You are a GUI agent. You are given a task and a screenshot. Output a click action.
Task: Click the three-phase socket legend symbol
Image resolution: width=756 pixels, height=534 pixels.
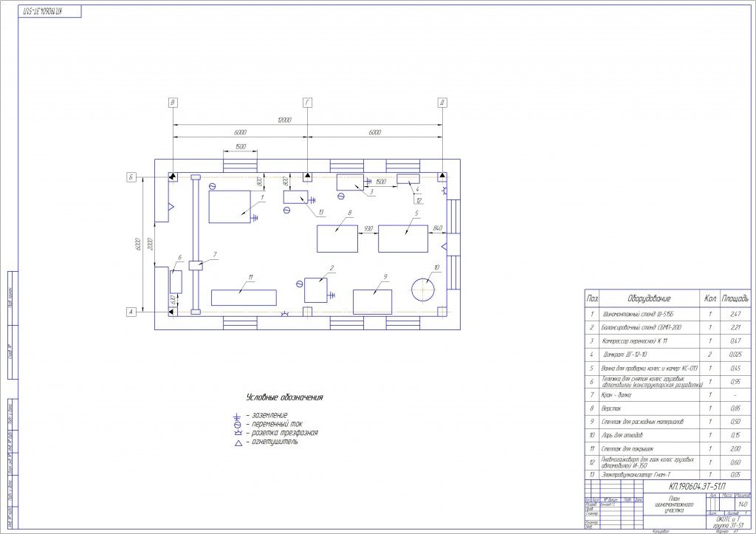(x=237, y=433)
